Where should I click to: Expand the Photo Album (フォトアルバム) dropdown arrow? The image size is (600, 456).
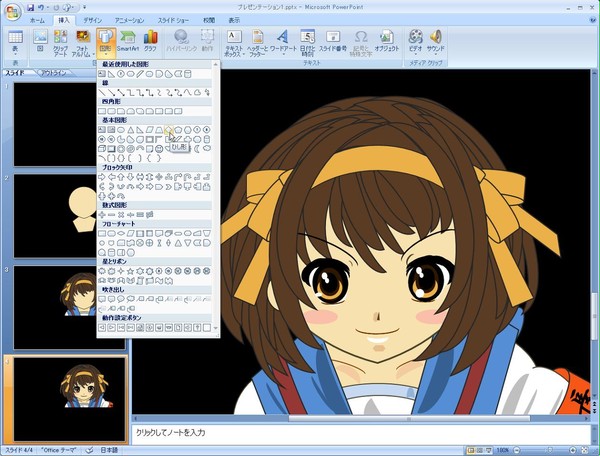pyautogui.click(x=93, y=54)
